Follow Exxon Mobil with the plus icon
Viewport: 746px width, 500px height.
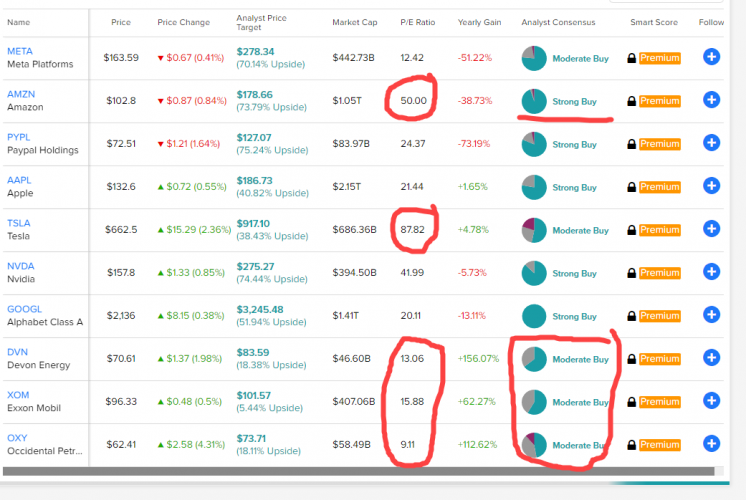point(711,401)
